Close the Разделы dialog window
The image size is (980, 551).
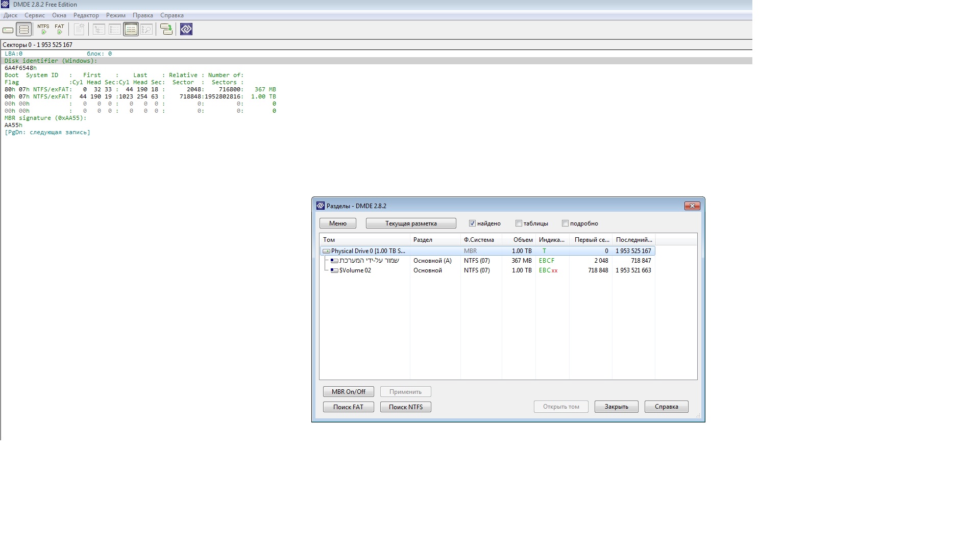point(692,206)
